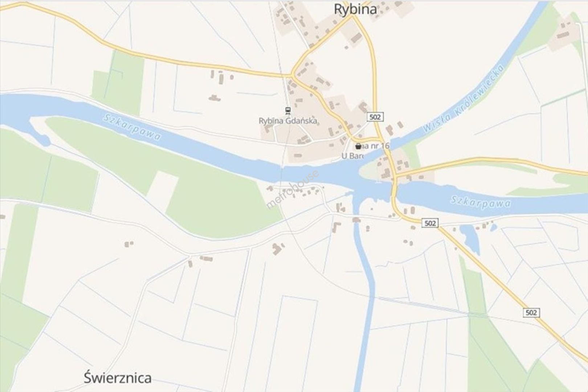Click the U Bar place label
588x392 pixels.
point(352,156)
